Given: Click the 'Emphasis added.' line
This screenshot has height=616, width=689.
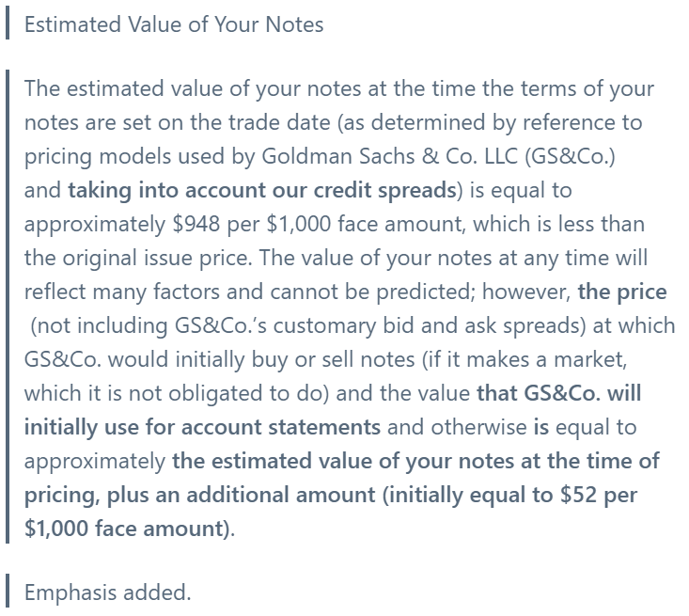Looking at the screenshot, I should [x=108, y=592].
